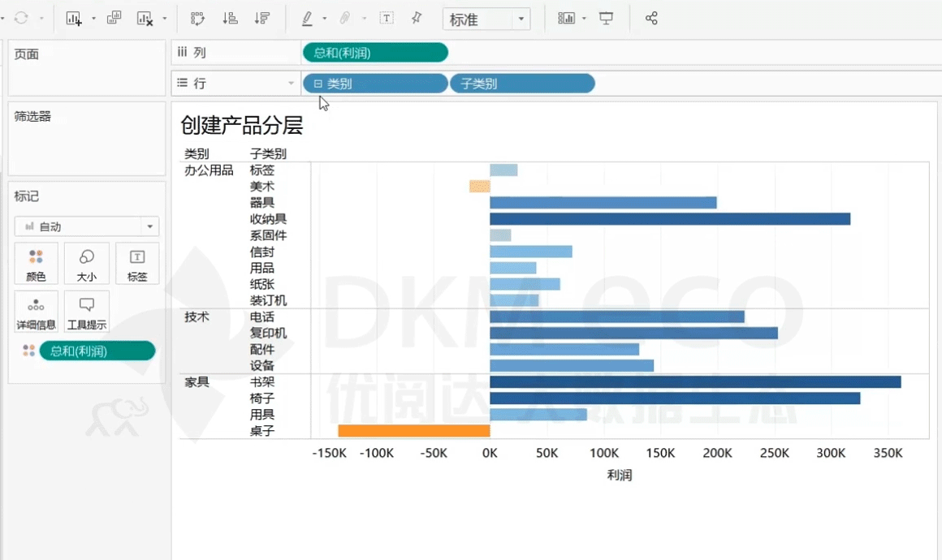Screen dimensions: 942x560
Task: Click the highlight pen icon
Action: [307, 19]
